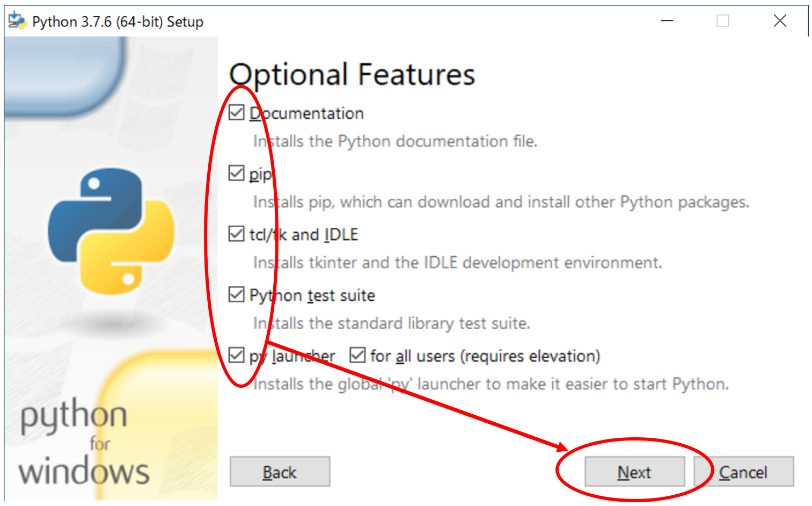This screenshot has height=506, width=812.
Task: Uncheck the Documentation checkbox
Action: [237, 113]
